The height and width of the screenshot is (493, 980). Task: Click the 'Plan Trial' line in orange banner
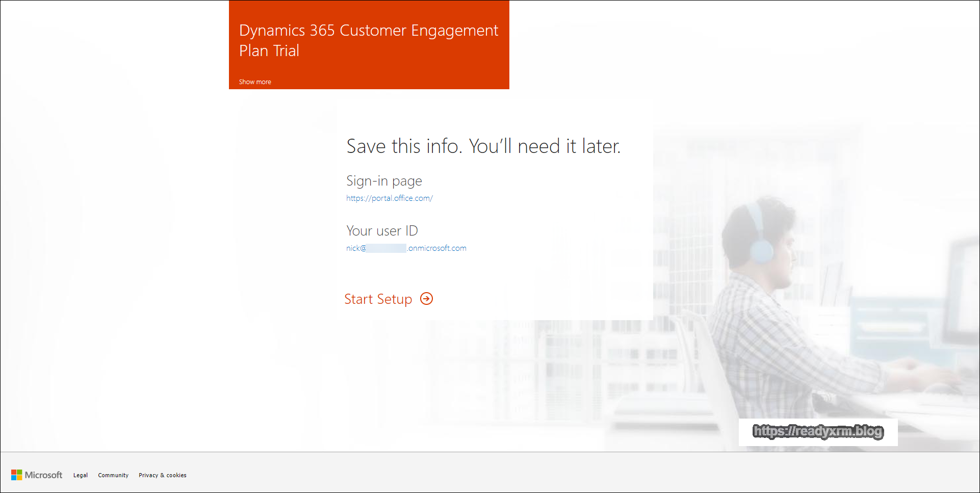[269, 51]
